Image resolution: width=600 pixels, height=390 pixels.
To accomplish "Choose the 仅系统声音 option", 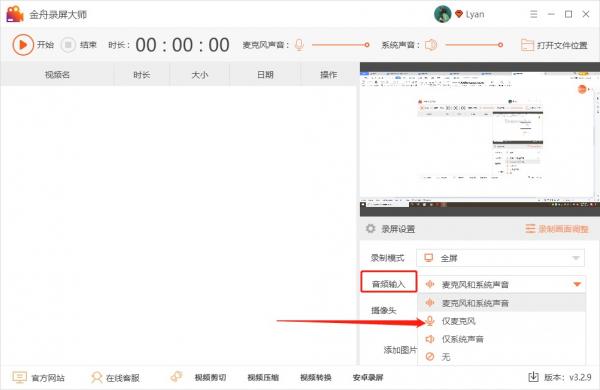I will click(x=502, y=339).
